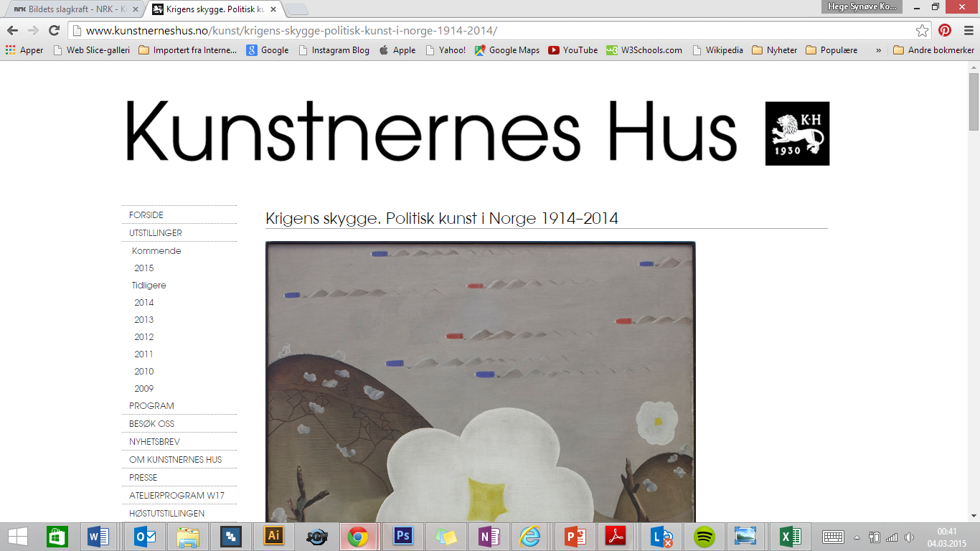Click volume icon in system tray

[x=909, y=537]
